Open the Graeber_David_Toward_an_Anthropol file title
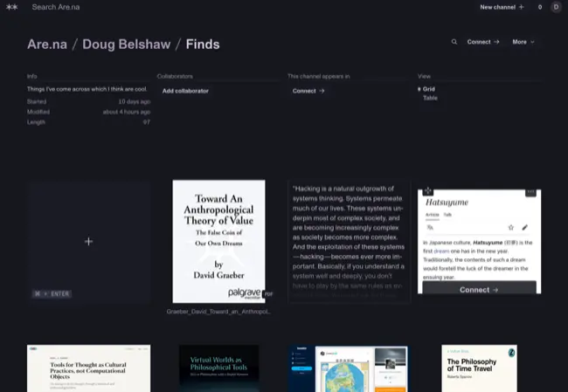The height and width of the screenshot is (392, 568). click(218, 312)
